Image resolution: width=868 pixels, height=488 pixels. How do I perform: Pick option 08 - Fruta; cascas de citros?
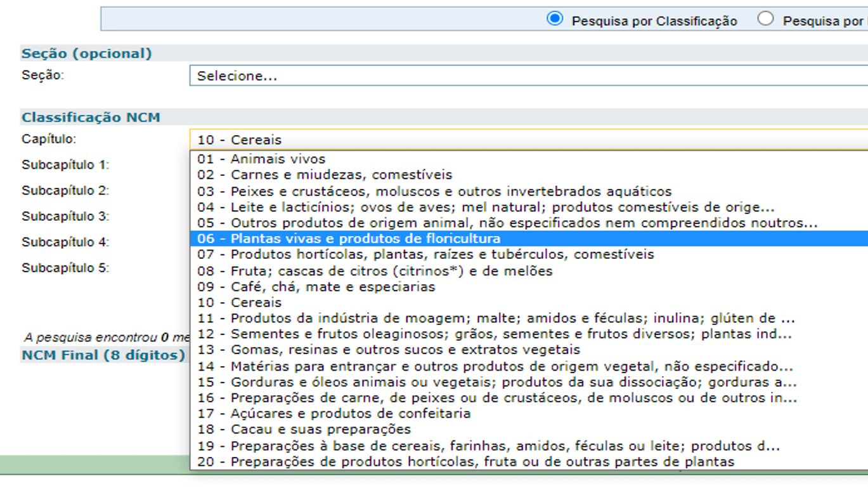[380, 270]
